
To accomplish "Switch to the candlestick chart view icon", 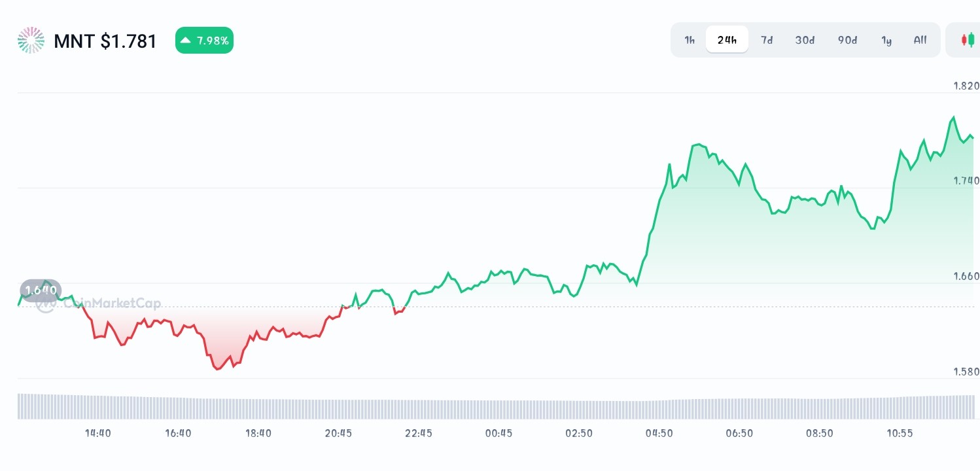I will pos(968,40).
